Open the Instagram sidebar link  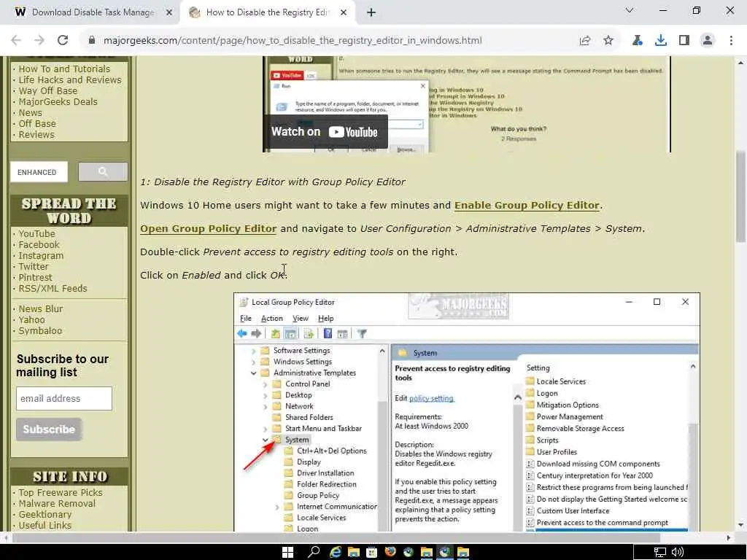(41, 256)
